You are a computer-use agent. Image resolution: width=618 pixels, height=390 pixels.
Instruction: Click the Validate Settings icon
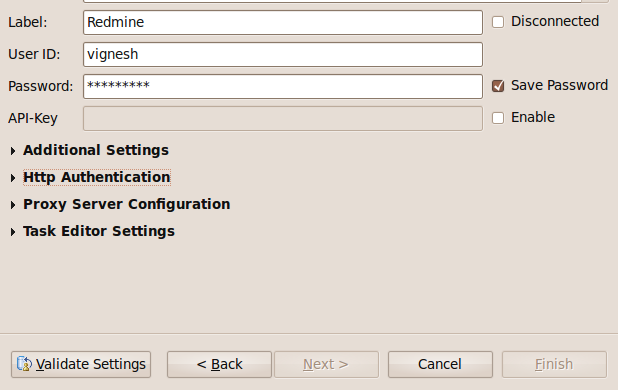coord(24,364)
